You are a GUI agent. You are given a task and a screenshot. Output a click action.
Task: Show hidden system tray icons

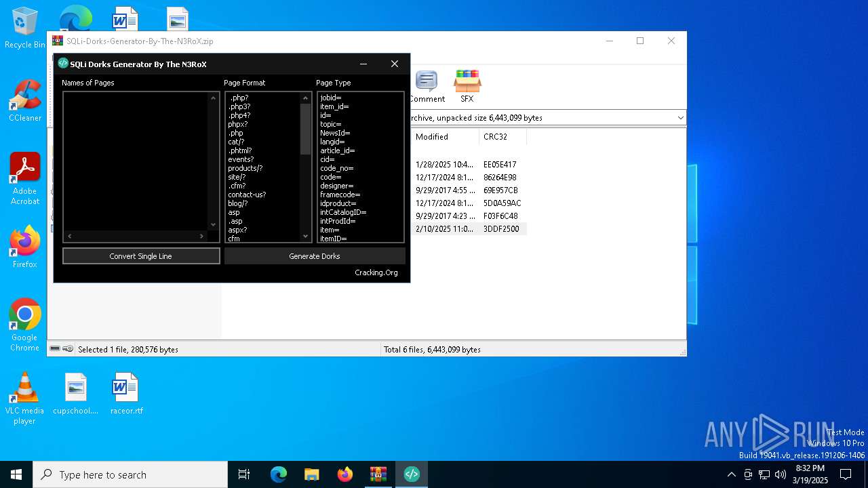[731, 474]
